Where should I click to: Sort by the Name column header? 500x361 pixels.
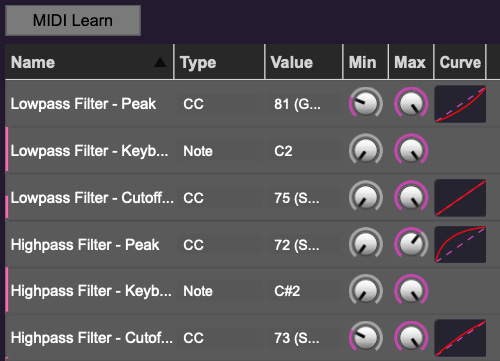click(89, 62)
